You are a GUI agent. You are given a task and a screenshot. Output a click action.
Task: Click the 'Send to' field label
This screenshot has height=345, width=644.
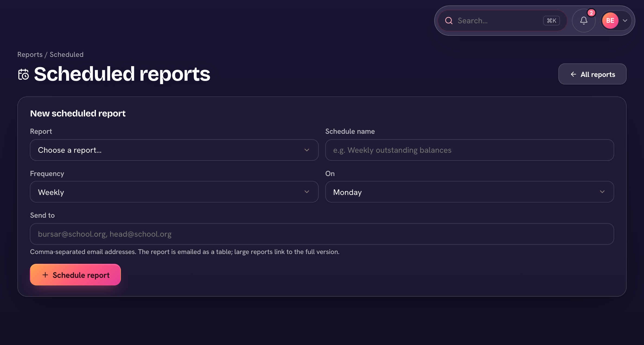(42, 215)
